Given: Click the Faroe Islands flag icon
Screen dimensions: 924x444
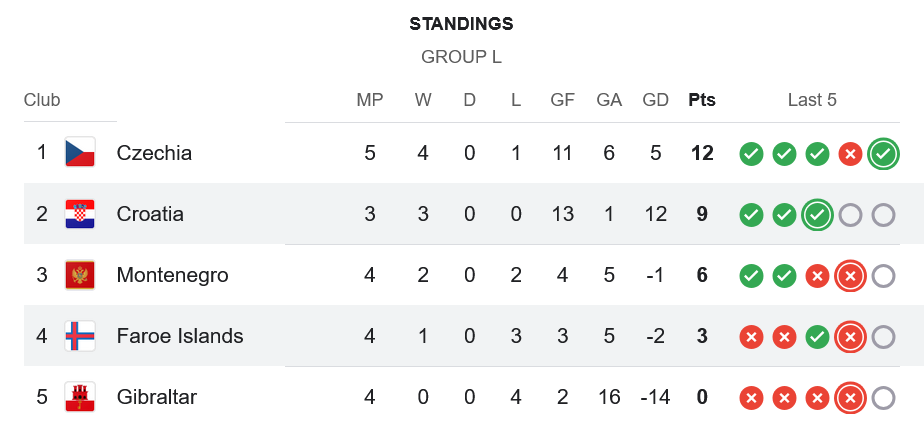Looking at the screenshot, I should (80, 336).
